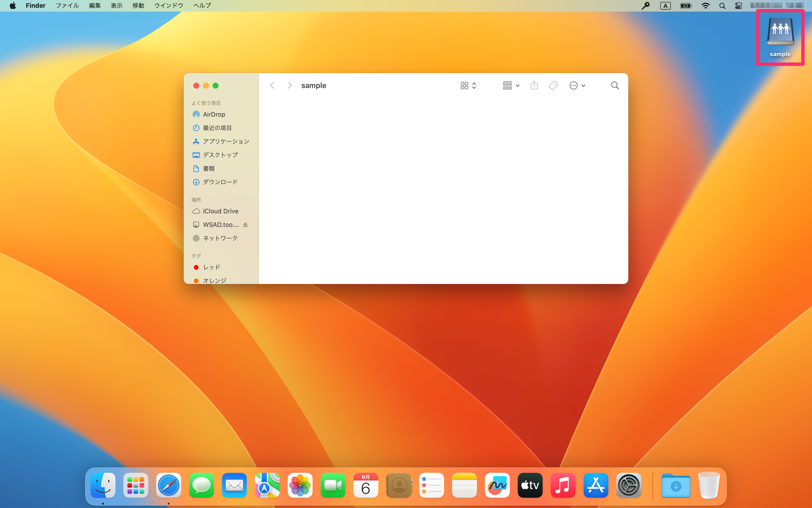Open Photos from the Dock
This screenshot has height=508, width=812.
(x=300, y=486)
